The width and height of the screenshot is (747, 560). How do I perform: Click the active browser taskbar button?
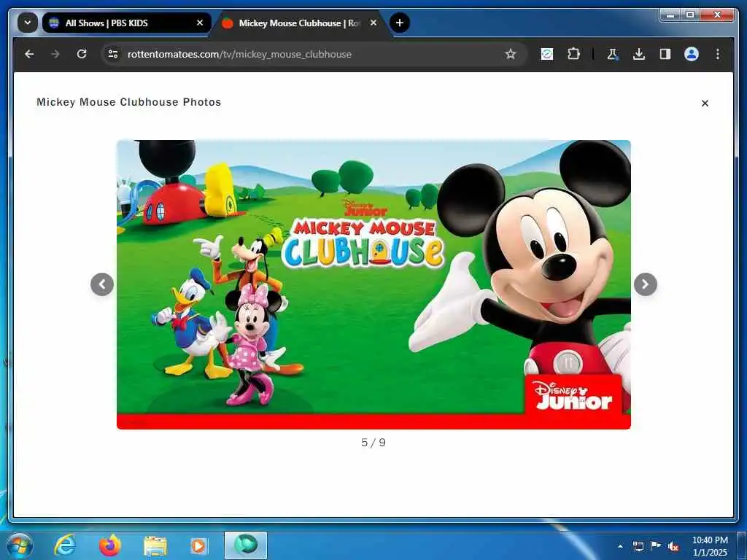click(246, 545)
